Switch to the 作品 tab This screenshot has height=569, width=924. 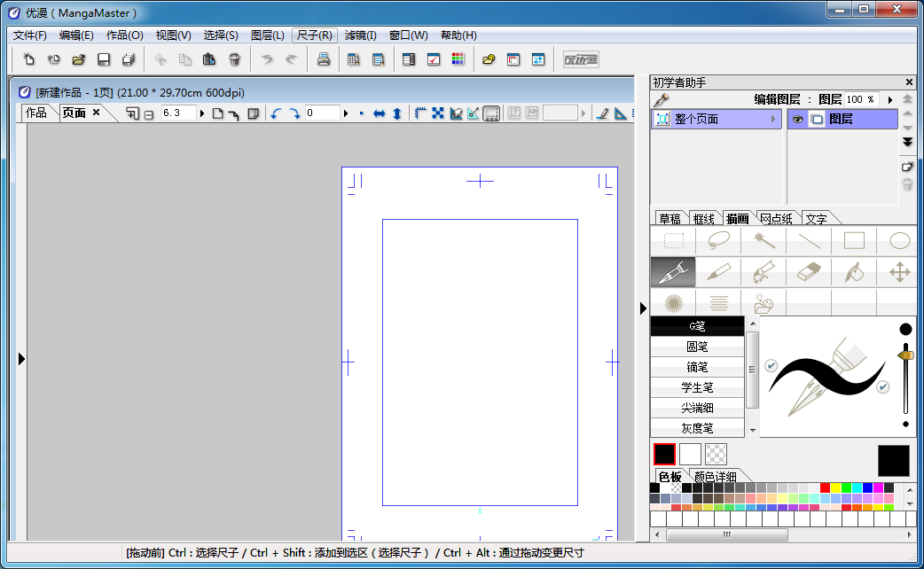pos(36,113)
